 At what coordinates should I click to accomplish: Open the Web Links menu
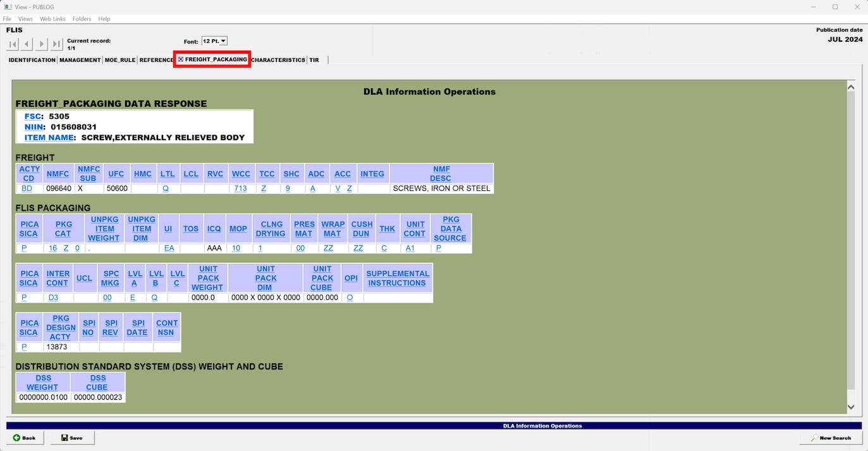[x=52, y=19]
